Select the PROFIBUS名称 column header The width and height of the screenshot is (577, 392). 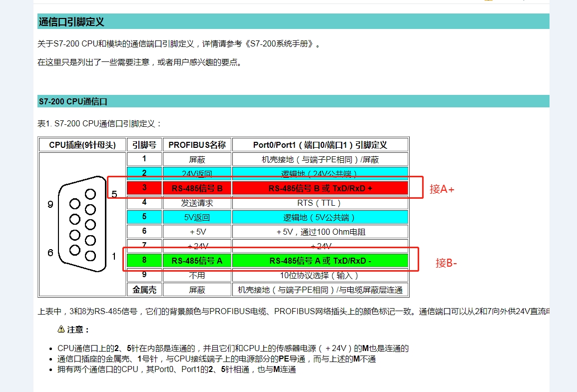(x=197, y=145)
